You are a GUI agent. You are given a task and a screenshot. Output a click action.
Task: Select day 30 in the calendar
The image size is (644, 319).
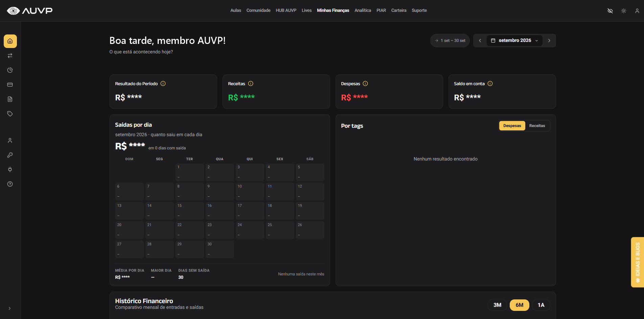tap(220, 249)
